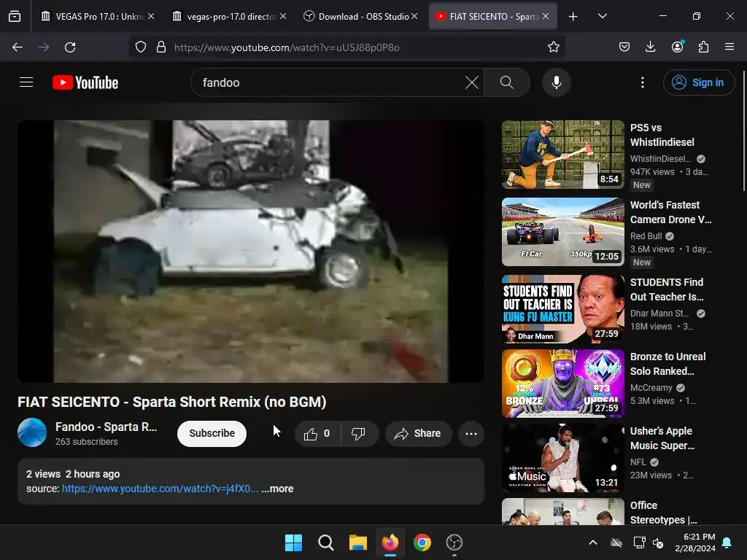This screenshot has width=747, height=560.
Task: Open Firefox application hamburger menu
Action: click(729, 47)
